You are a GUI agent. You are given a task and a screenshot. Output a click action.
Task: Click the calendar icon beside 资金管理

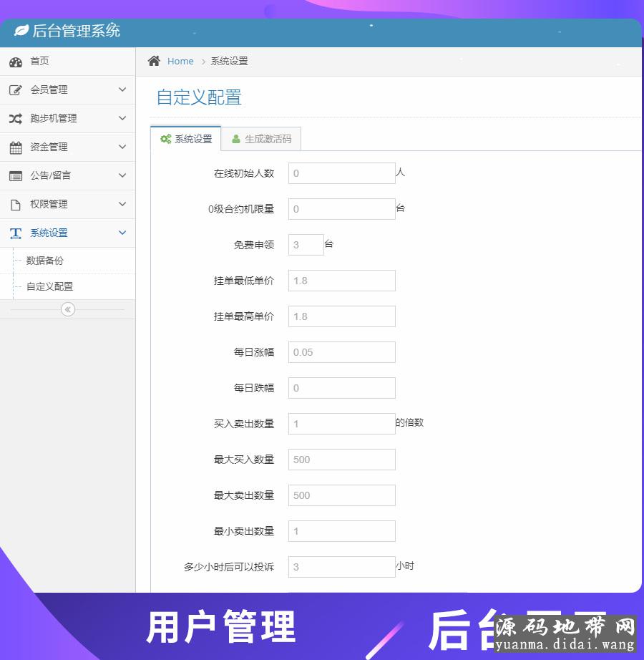pos(16,147)
